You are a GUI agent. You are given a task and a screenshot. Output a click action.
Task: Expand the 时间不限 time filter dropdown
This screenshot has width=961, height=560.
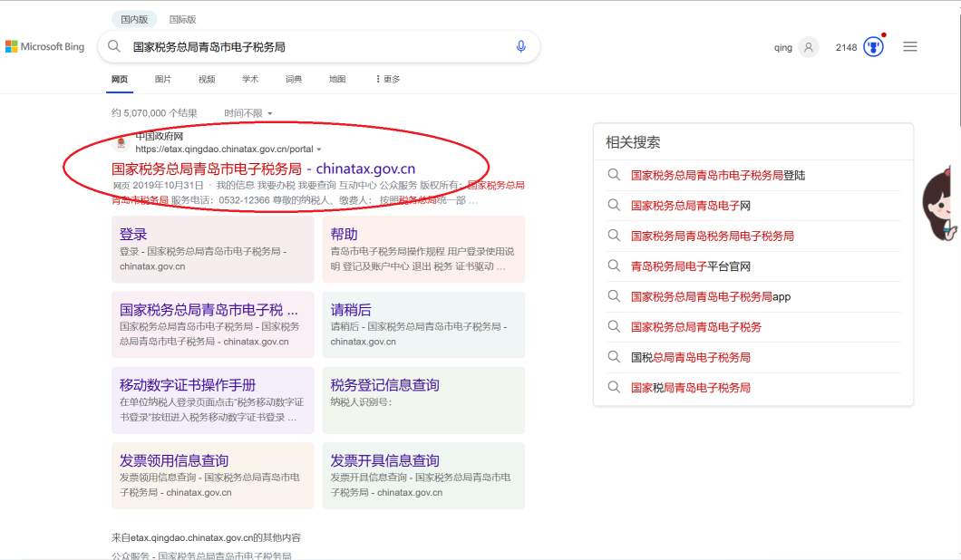pos(248,113)
